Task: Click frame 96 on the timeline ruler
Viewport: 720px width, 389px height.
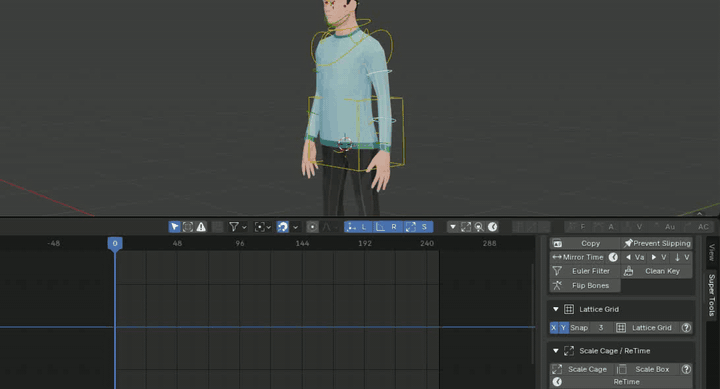Action: click(x=240, y=243)
